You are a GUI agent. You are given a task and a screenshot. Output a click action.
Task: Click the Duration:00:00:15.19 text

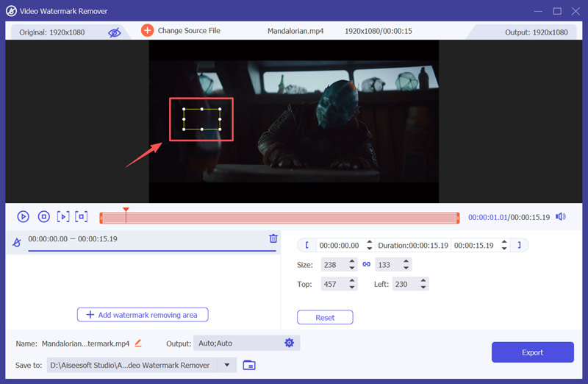[413, 246]
